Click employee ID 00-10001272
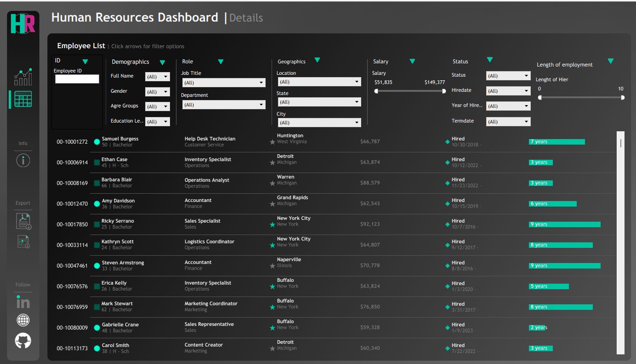 72,142
